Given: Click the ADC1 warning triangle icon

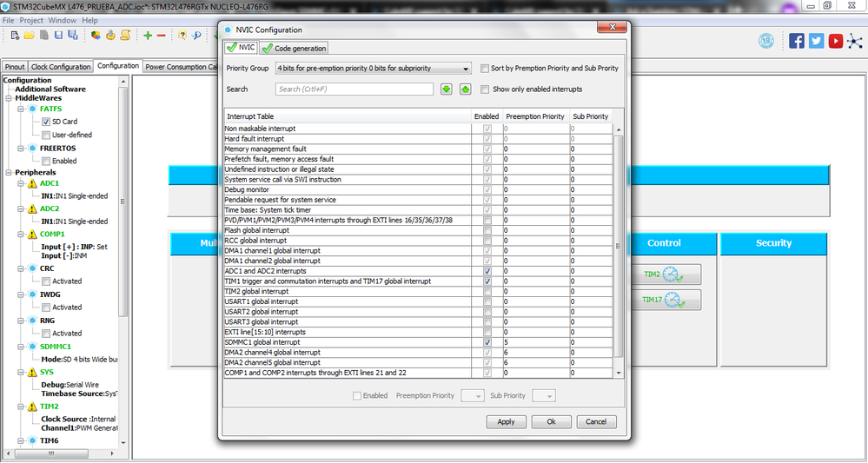Looking at the screenshot, I should pyautogui.click(x=32, y=183).
